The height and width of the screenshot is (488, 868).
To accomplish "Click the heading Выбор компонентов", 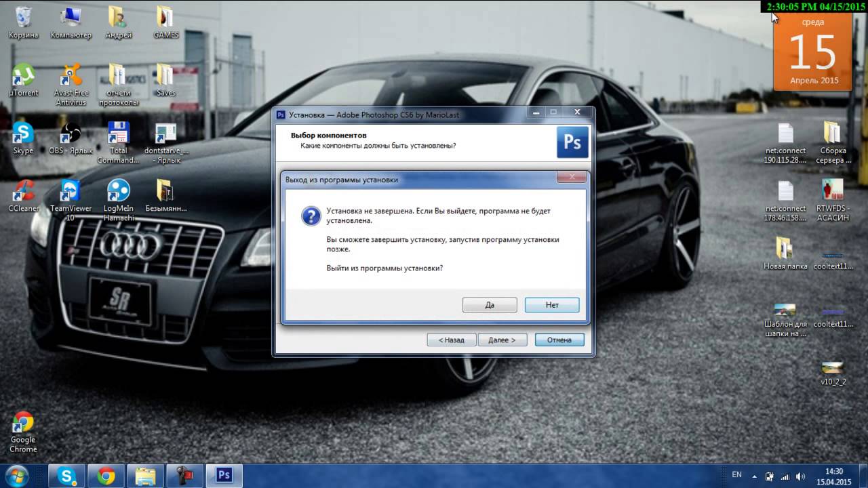I will [x=328, y=136].
